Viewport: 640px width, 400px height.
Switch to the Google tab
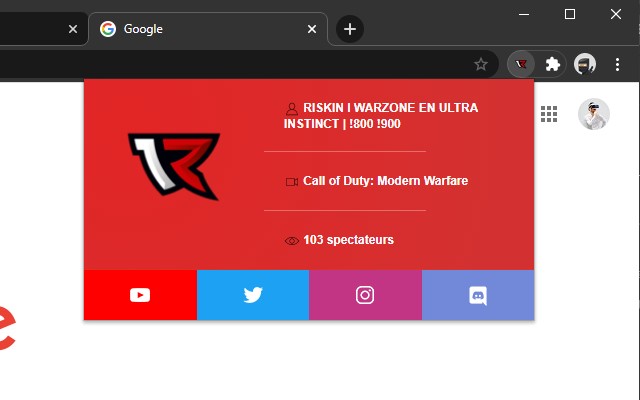(208, 29)
